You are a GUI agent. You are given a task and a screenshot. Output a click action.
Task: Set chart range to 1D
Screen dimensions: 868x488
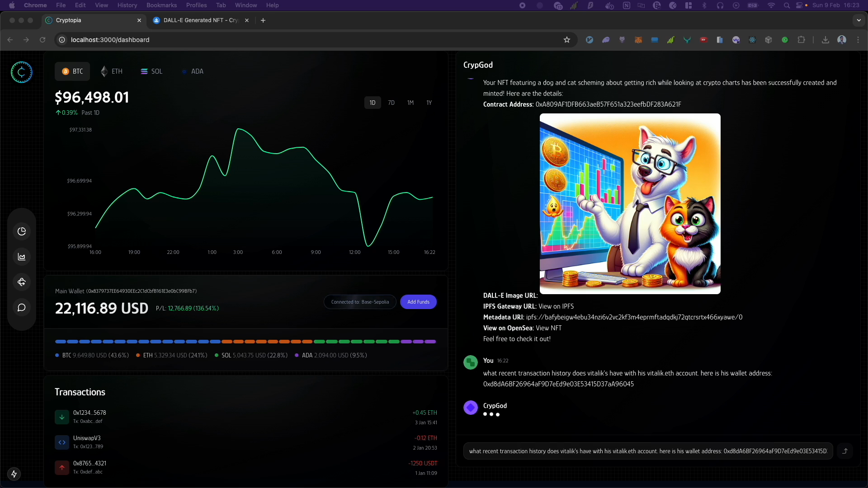pyautogui.click(x=373, y=103)
